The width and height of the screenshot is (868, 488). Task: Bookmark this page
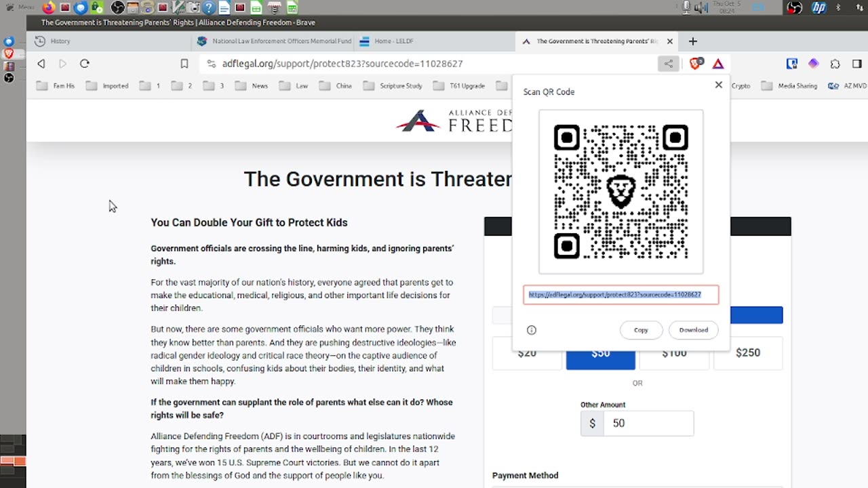tap(184, 64)
